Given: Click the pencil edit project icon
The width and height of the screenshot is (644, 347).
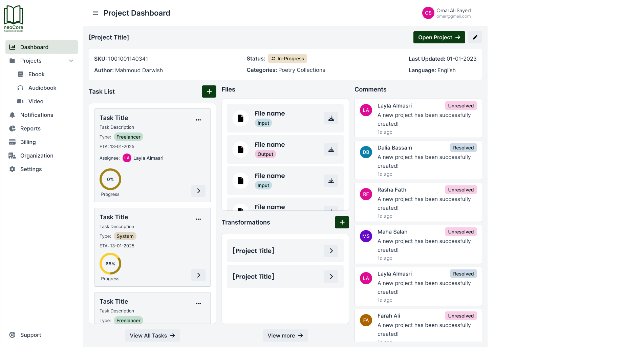Looking at the screenshot, I should tap(475, 37).
